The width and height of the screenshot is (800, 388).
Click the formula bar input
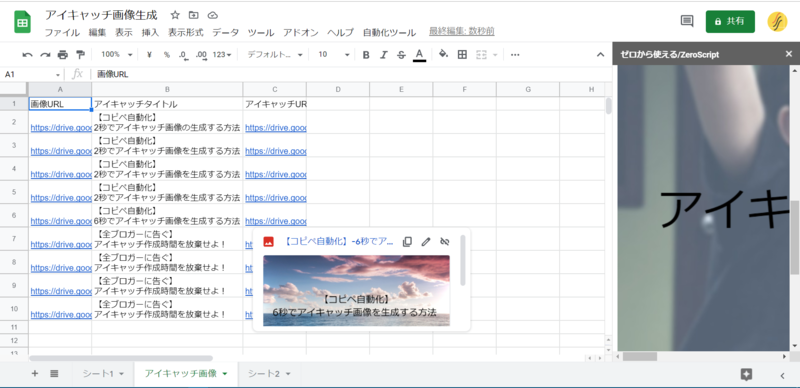coord(351,75)
